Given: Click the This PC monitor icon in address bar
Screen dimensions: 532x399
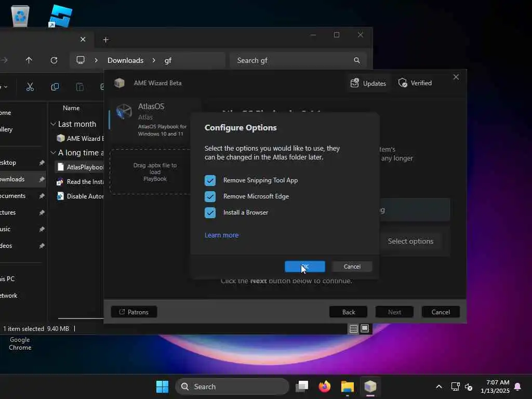Looking at the screenshot, I should pos(81,60).
